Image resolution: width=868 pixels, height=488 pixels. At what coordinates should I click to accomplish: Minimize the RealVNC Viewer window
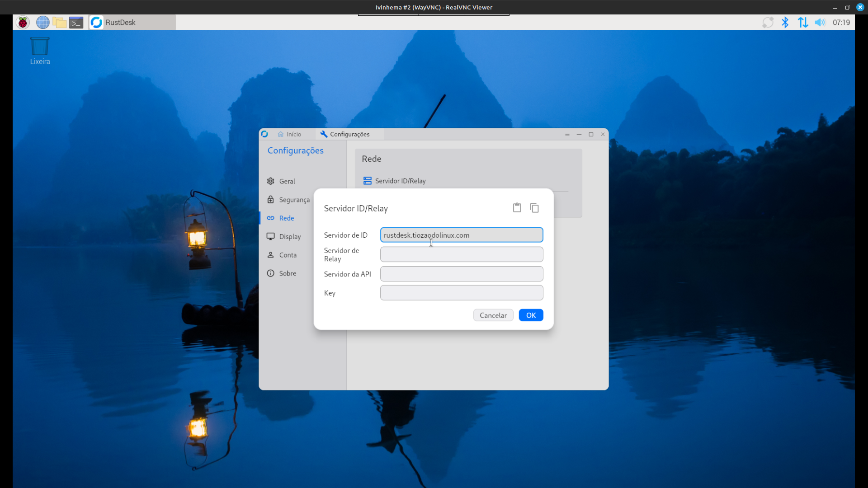(835, 7)
